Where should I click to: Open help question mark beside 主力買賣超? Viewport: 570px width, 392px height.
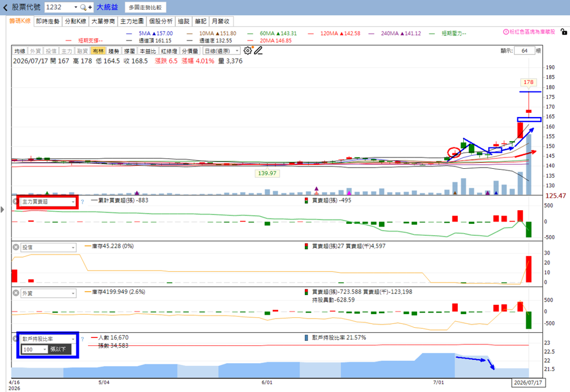click(x=82, y=202)
